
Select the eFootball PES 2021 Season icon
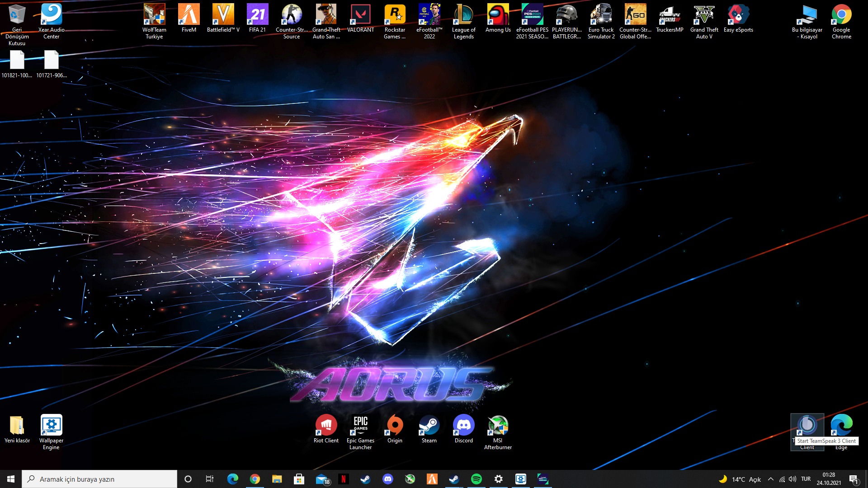click(532, 21)
